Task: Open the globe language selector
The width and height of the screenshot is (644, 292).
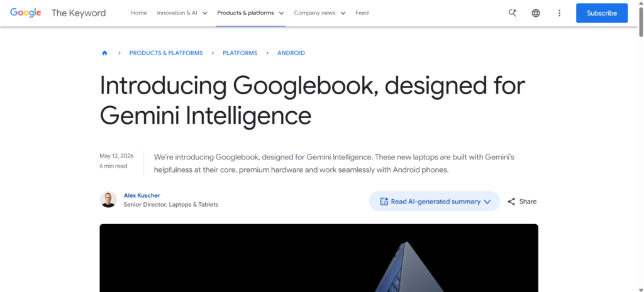Action: [536, 13]
